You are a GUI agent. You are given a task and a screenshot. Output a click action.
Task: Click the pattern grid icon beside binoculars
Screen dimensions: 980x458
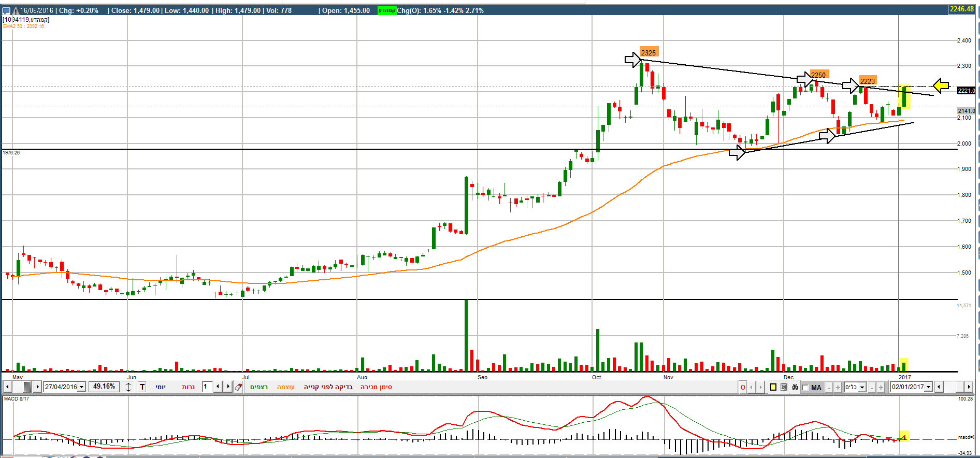(x=784, y=387)
